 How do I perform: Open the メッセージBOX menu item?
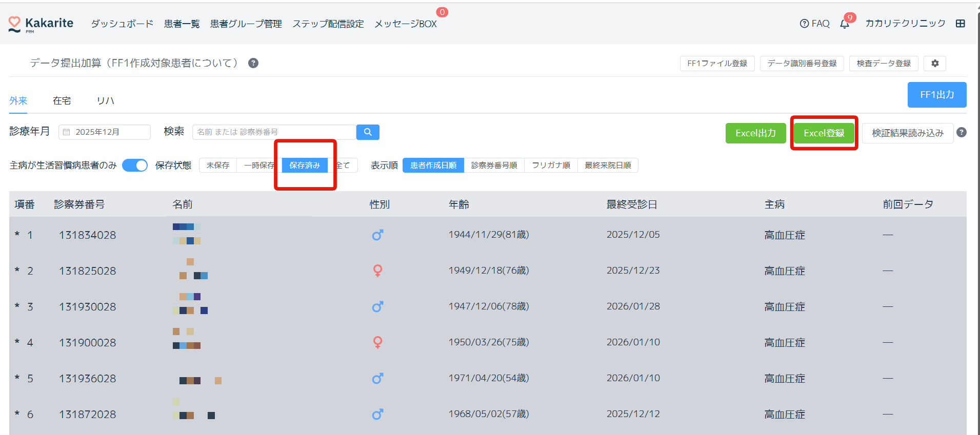point(405,24)
